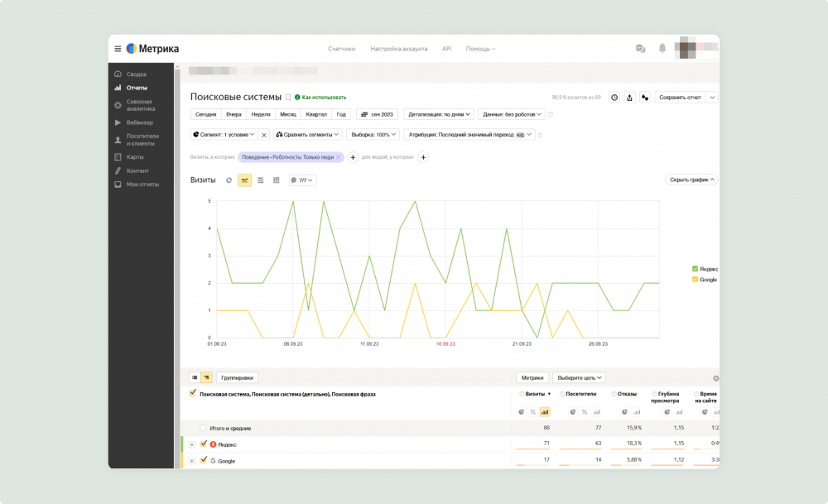Image resolution: width=828 pixels, height=504 pixels.
Task: Go to Счетчики in the top navigation
Action: click(x=341, y=49)
